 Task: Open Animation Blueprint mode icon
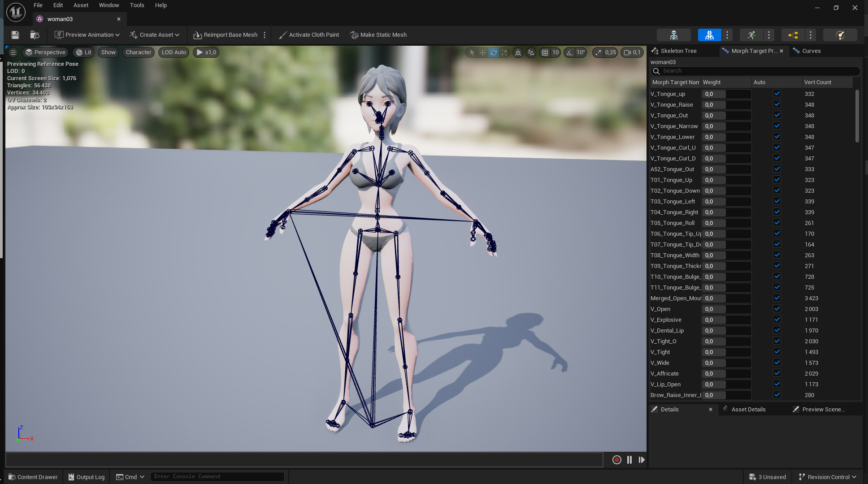pos(793,35)
